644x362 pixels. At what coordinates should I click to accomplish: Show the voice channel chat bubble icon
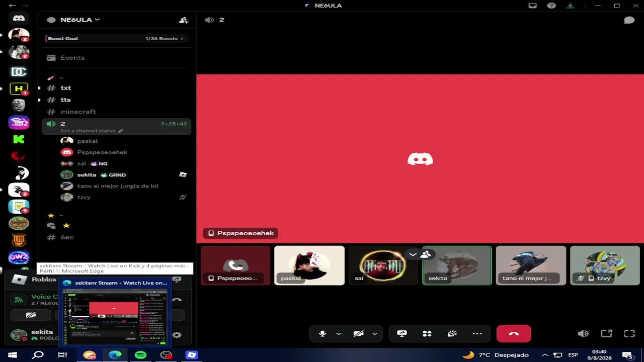point(629,20)
